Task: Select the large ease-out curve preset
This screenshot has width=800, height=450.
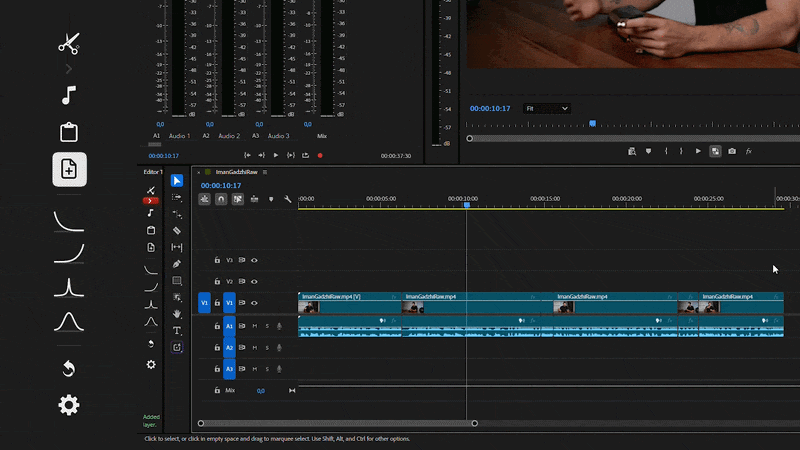Action: [x=69, y=222]
